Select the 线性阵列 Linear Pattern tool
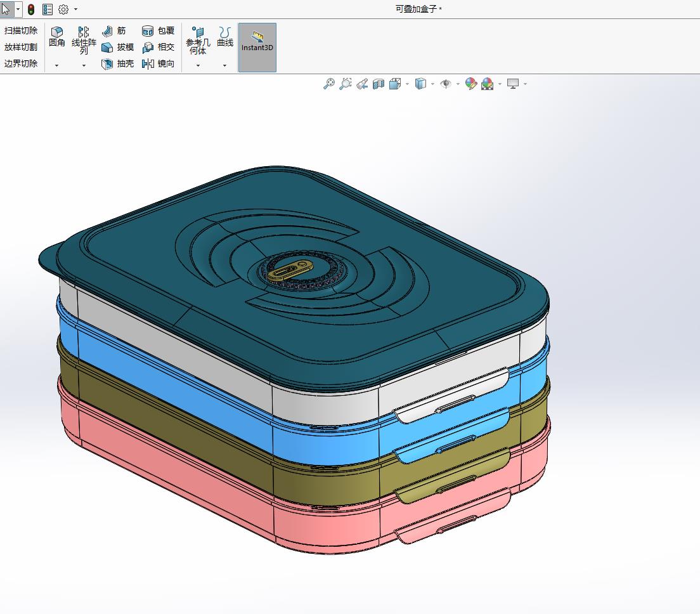The width and height of the screenshot is (700, 614). (84, 40)
